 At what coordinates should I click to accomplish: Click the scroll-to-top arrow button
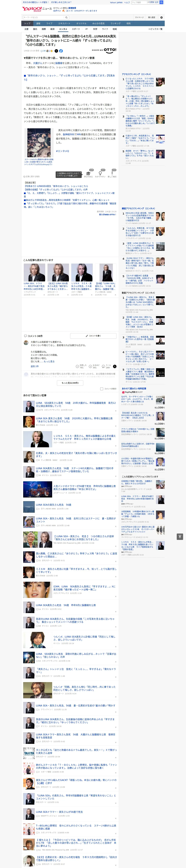pyautogui.click(x=180, y=536)
